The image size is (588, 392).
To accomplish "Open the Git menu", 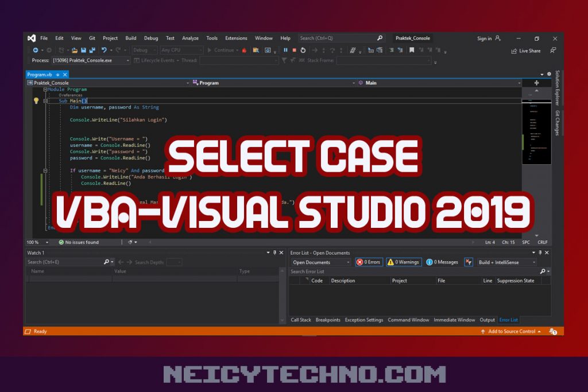I will point(92,38).
